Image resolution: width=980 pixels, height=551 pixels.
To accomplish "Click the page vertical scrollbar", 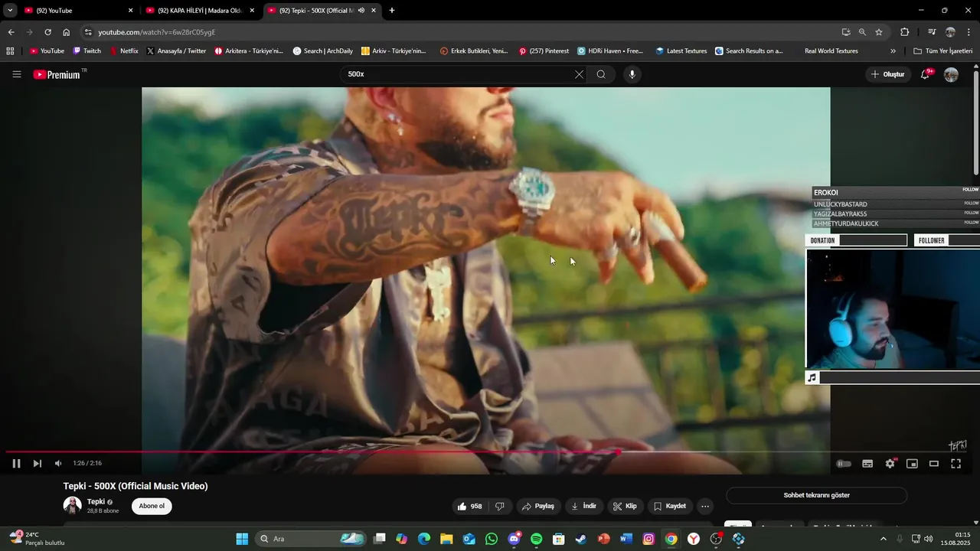I will click(x=976, y=122).
